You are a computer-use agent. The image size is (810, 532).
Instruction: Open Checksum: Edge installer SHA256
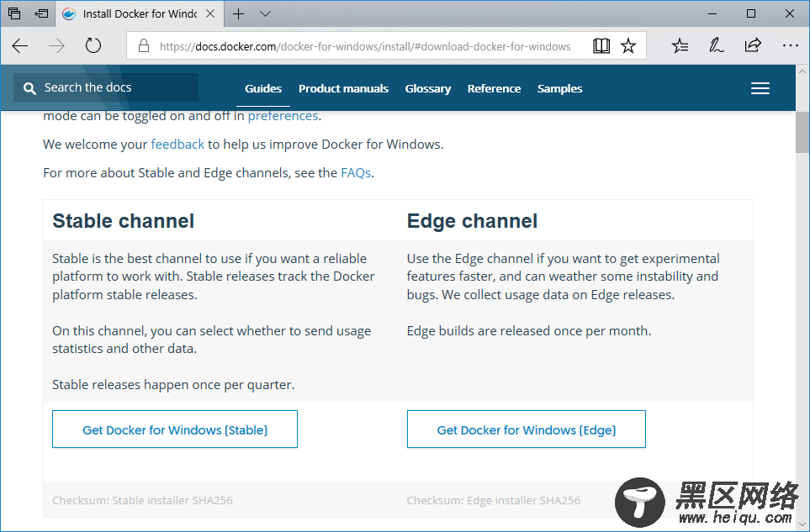point(494,501)
